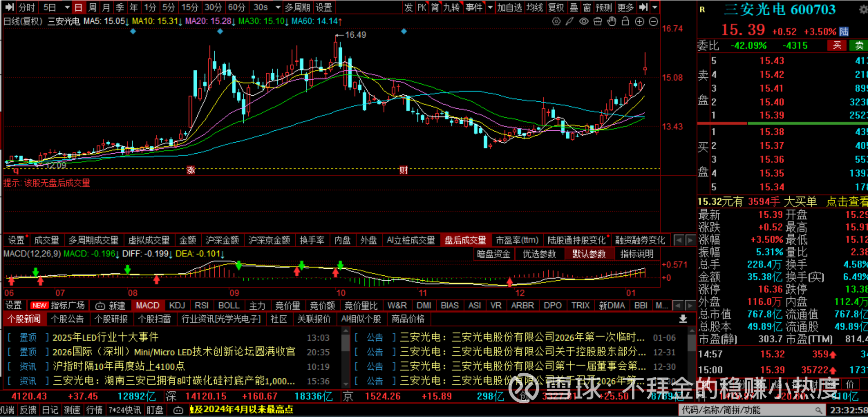868x417 pixels.
Task: Select the KDJ indicator tab
Action: coord(177,306)
